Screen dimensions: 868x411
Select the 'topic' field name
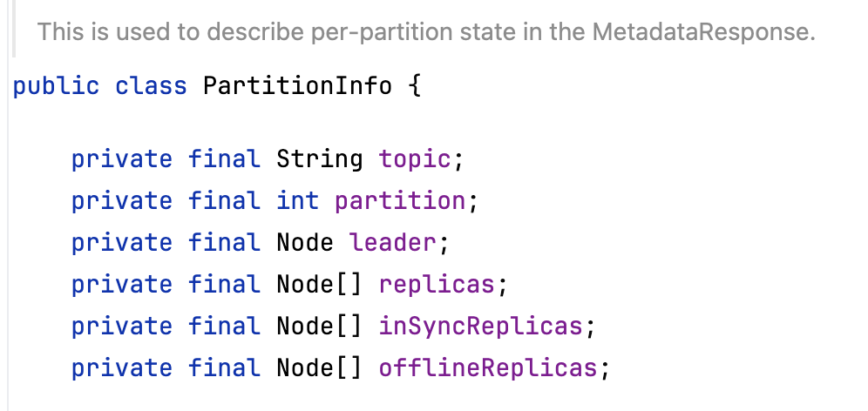point(414,159)
